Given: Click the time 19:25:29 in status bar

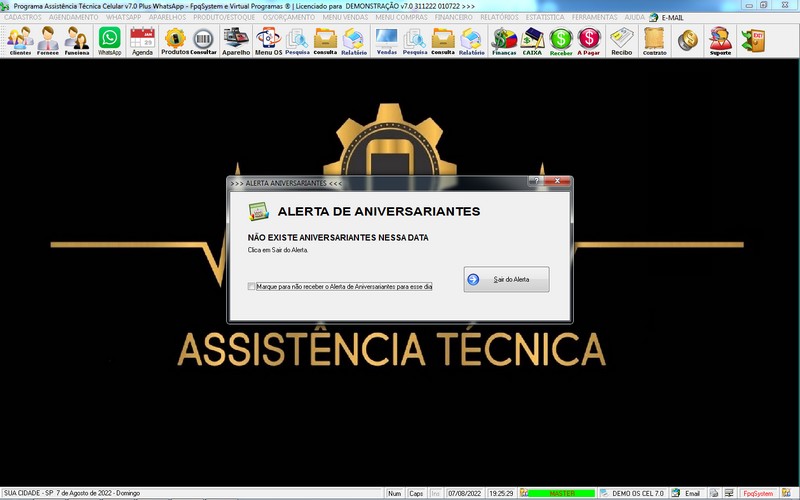Looking at the screenshot, I should 501,493.
